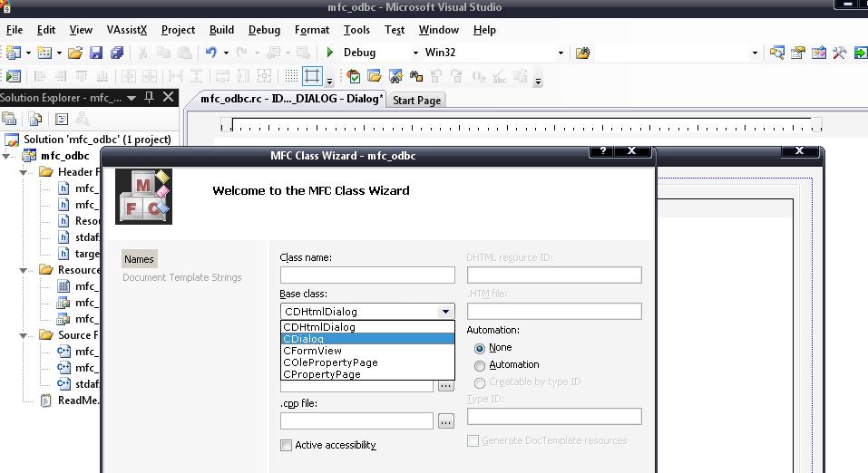The height and width of the screenshot is (473, 868).
Task: Click the browse button next to .cpp file
Action: click(x=445, y=421)
